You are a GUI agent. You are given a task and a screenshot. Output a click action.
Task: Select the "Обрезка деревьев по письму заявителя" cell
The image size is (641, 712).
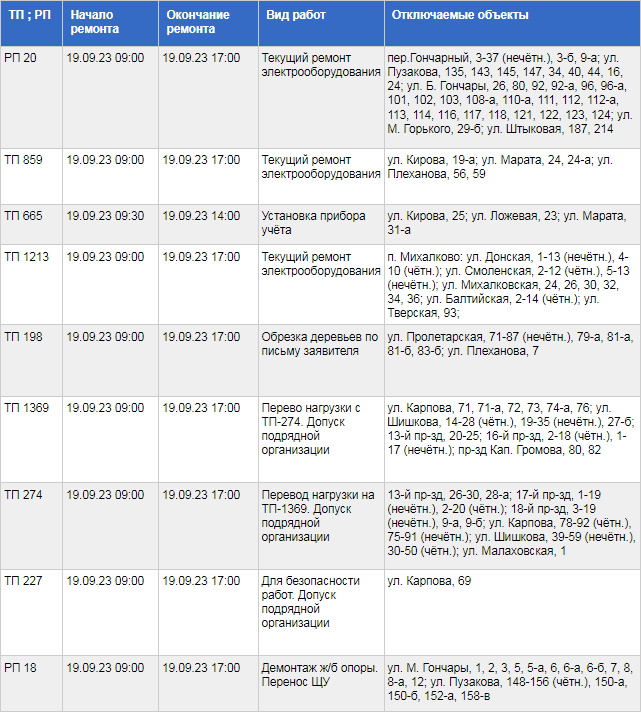(319, 344)
